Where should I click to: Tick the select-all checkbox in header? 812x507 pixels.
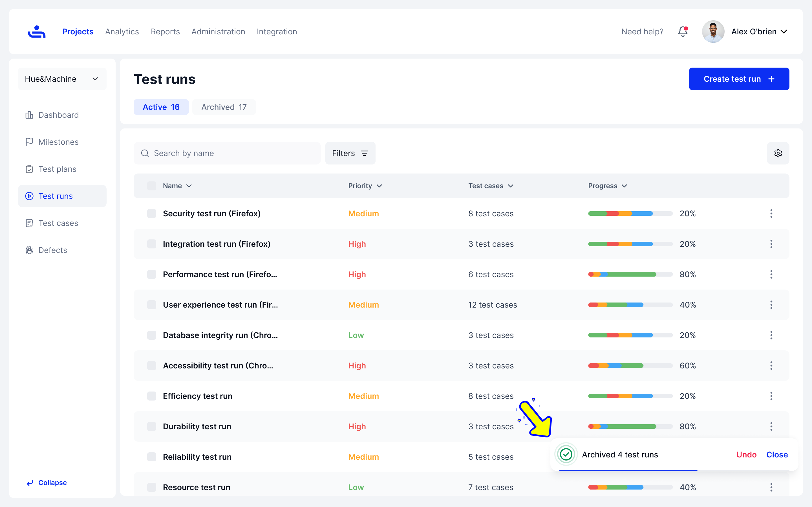(x=152, y=186)
